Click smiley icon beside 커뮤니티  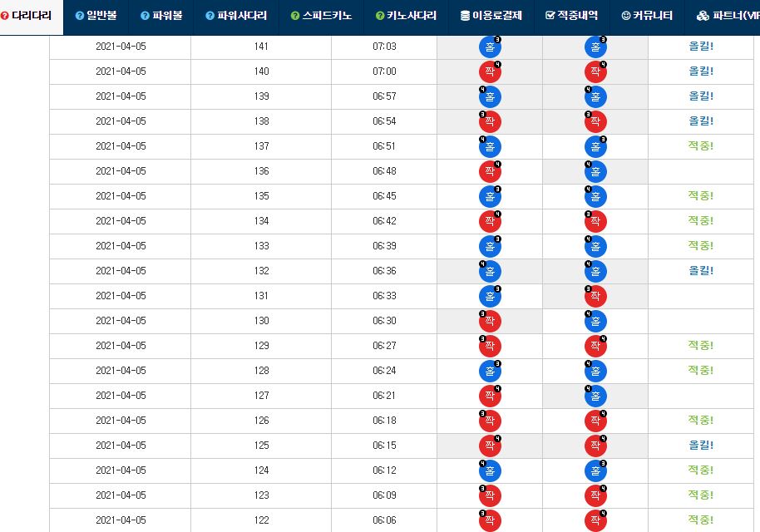click(x=626, y=16)
